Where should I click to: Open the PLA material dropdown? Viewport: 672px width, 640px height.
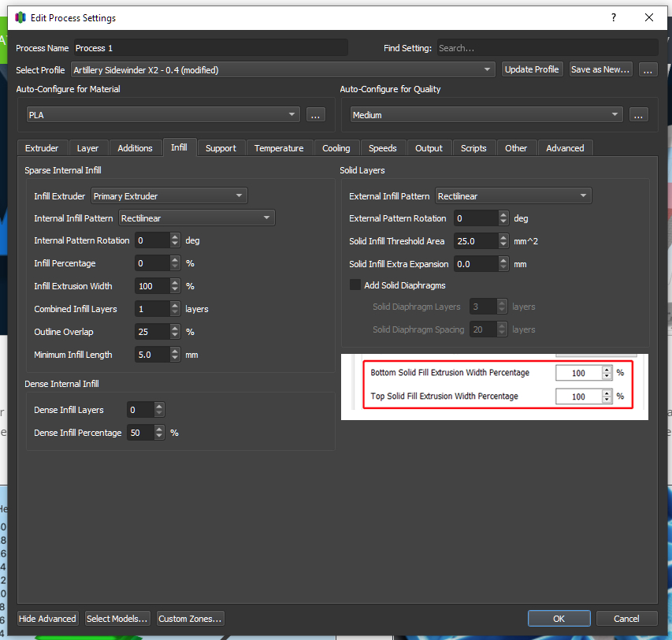[163, 115]
